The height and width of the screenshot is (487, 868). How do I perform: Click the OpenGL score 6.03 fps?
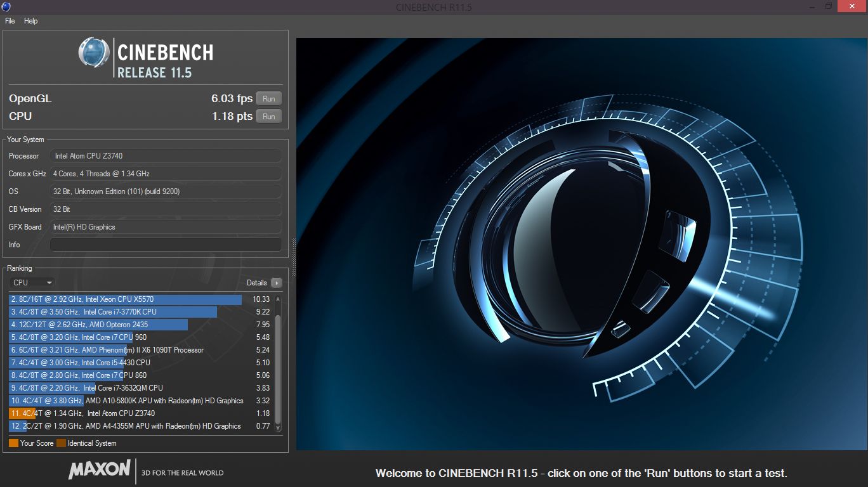232,98
